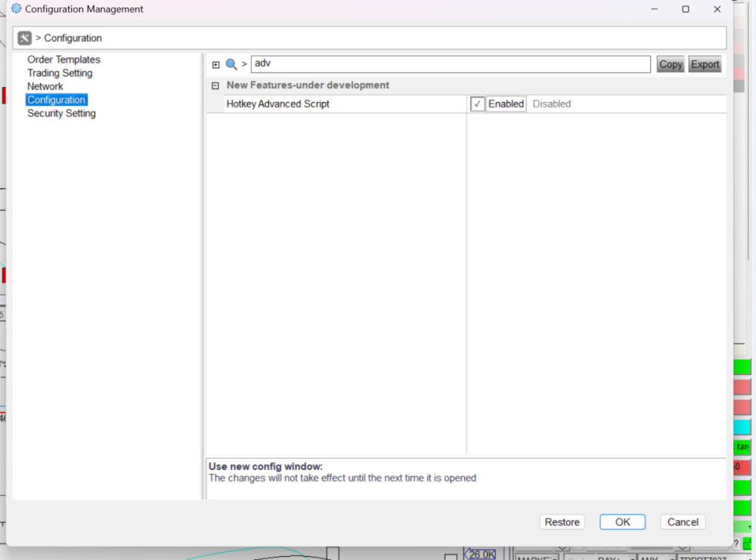Open the Security Setting section
This screenshot has height=560, width=756.
tap(61, 113)
